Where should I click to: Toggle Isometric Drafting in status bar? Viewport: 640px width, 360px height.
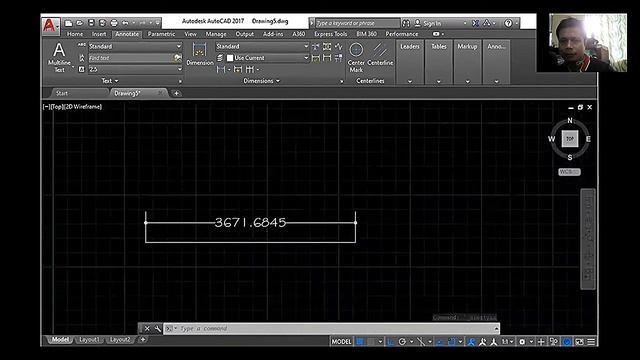click(x=421, y=342)
